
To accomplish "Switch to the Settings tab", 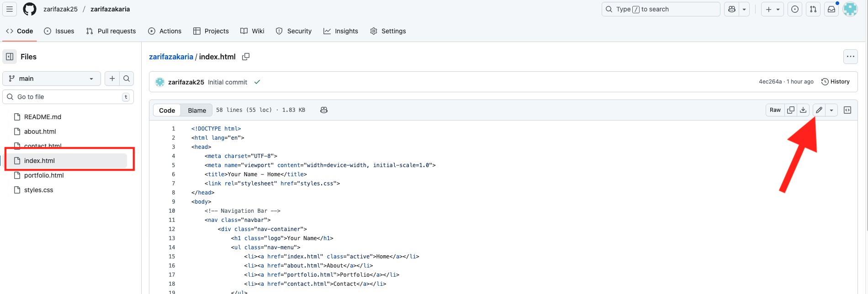I will click(x=388, y=31).
